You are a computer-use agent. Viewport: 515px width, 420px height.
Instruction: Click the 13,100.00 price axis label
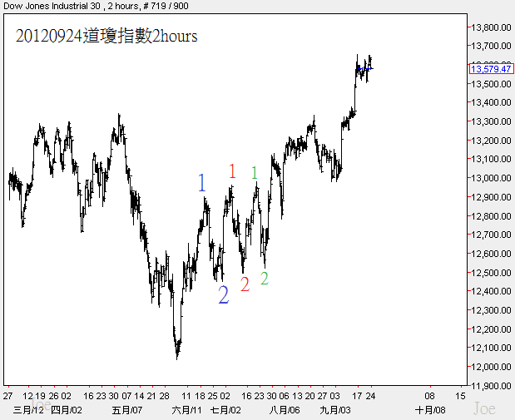(x=491, y=159)
